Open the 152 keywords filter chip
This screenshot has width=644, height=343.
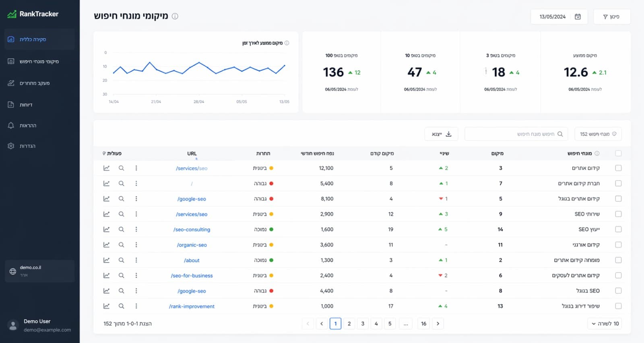(x=598, y=134)
